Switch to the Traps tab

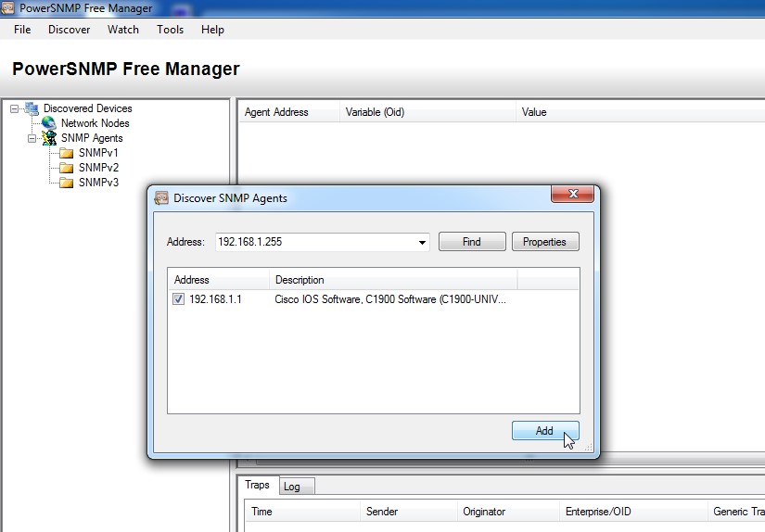tap(258, 485)
